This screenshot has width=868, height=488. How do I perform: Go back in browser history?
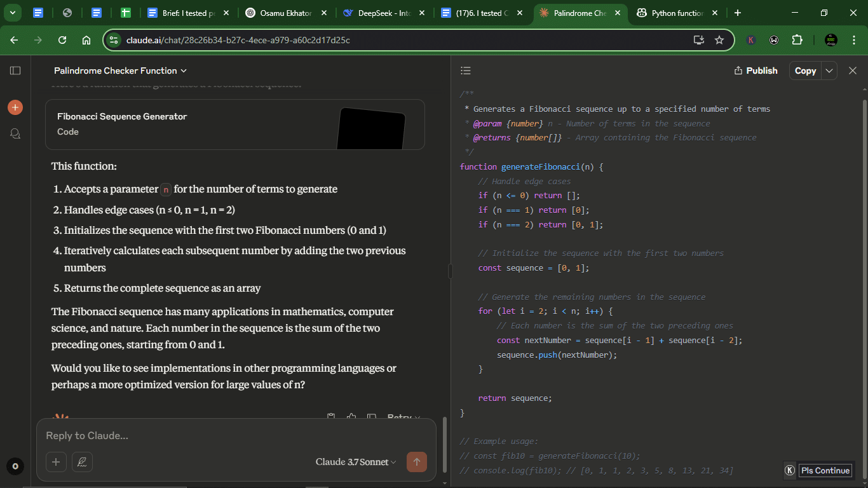(14, 39)
